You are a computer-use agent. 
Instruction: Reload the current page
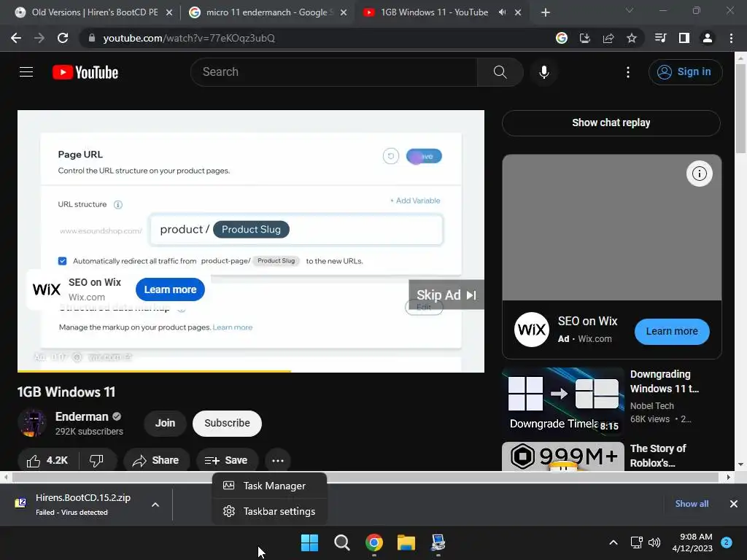click(x=63, y=38)
